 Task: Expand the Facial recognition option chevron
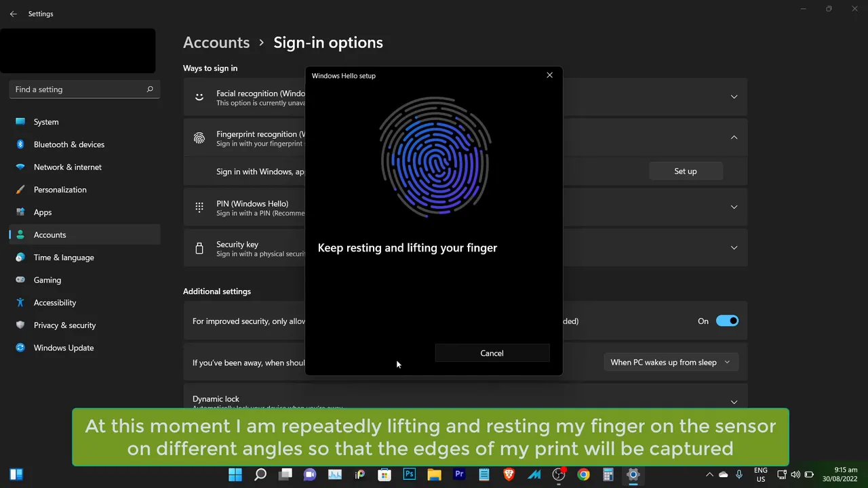[x=734, y=97]
